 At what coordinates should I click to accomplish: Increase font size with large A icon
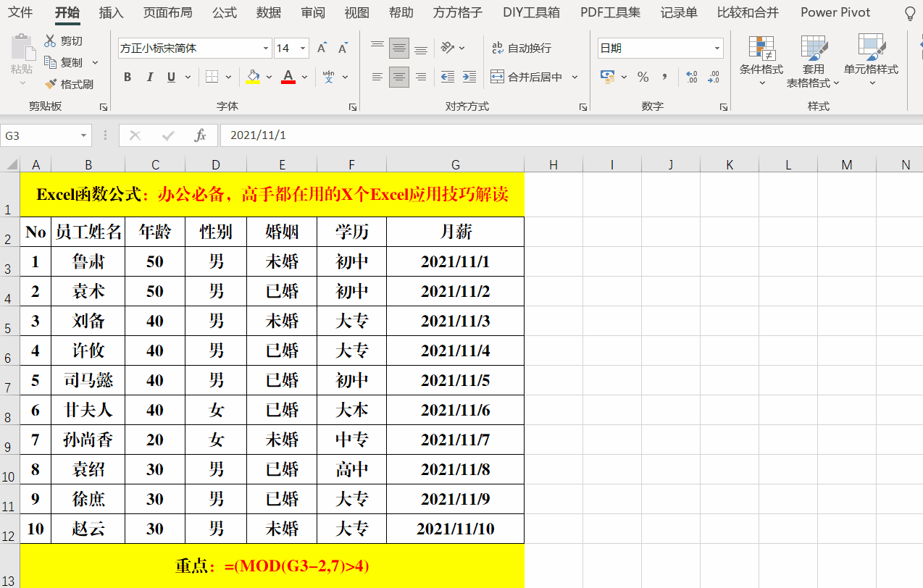pyautogui.click(x=322, y=48)
